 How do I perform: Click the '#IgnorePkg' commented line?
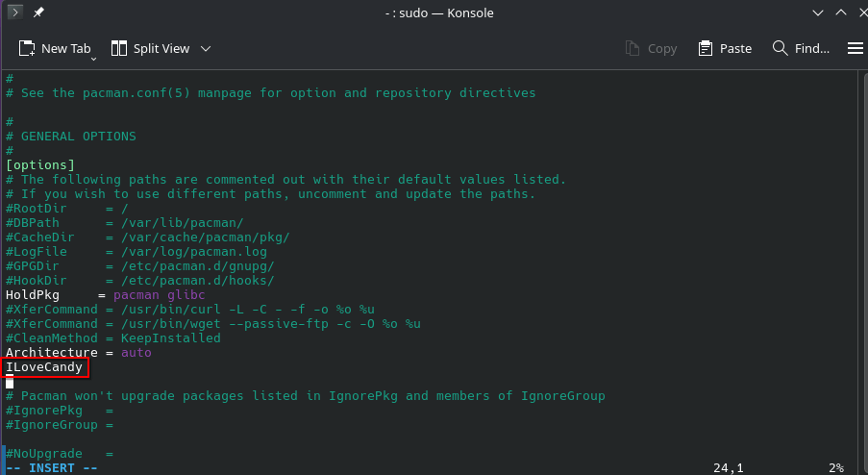tap(59, 411)
